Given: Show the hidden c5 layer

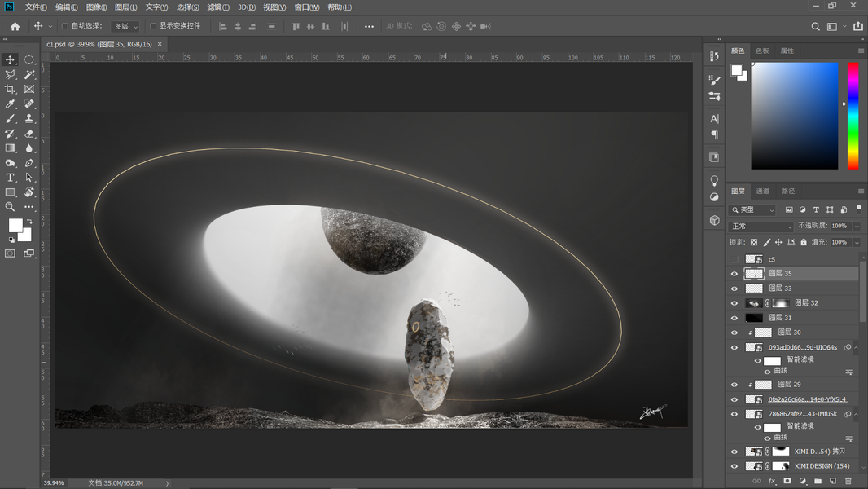Looking at the screenshot, I should (734, 259).
